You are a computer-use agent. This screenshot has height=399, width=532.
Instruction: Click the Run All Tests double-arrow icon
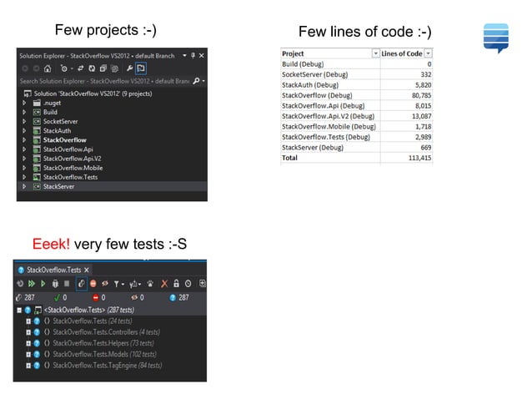point(32,284)
